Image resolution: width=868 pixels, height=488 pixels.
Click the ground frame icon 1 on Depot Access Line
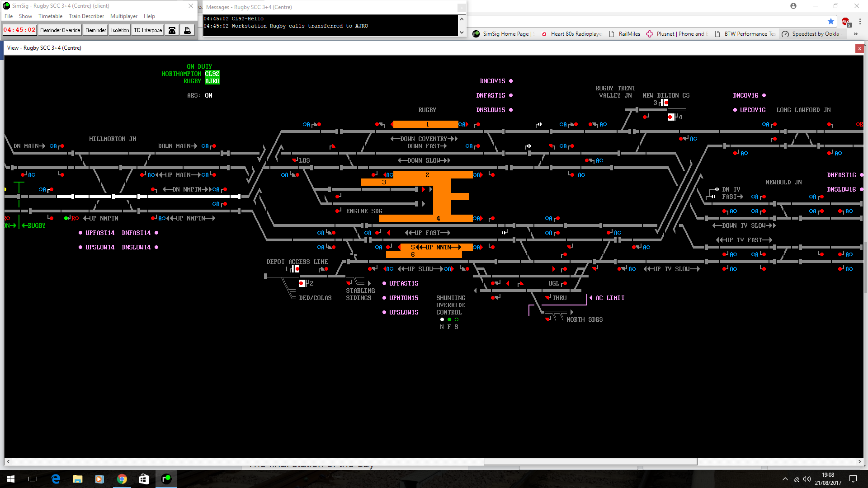click(295, 269)
